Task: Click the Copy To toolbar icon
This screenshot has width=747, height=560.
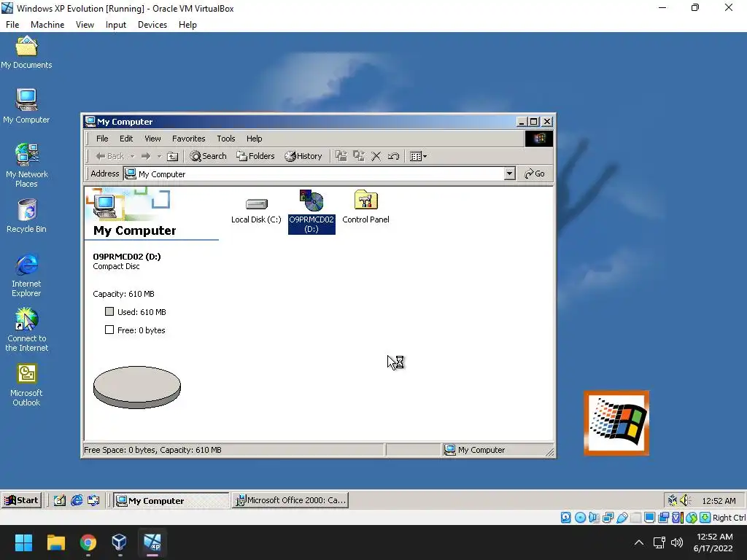Action: coord(359,156)
